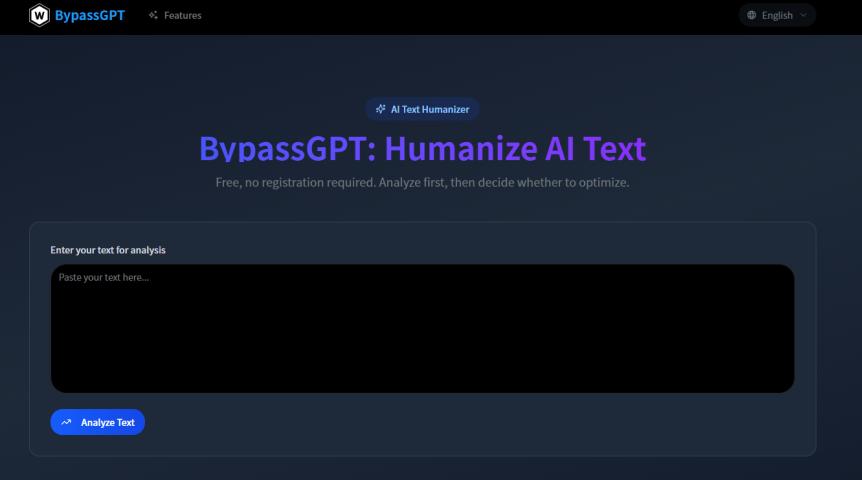
Task: Click the hexagon W logo icon
Action: click(39, 15)
